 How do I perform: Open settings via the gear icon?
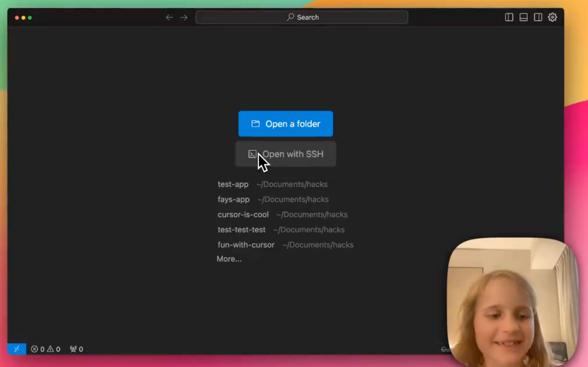click(552, 17)
